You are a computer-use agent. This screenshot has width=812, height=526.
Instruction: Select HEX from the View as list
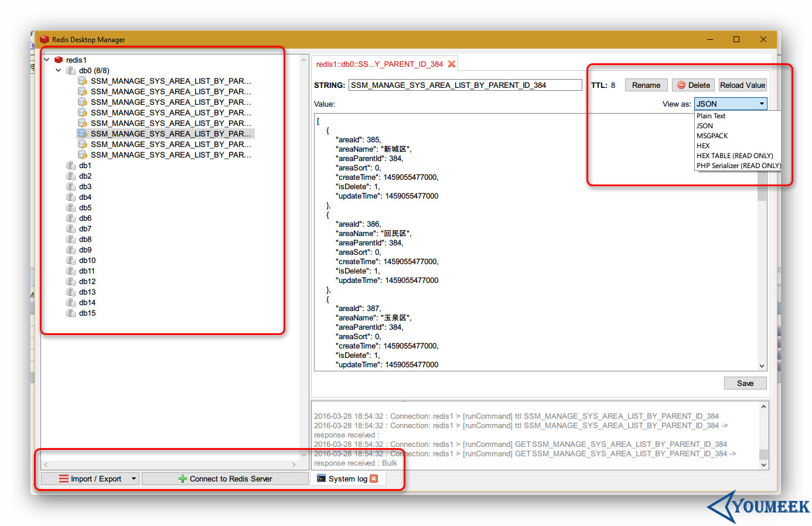pyautogui.click(x=703, y=145)
